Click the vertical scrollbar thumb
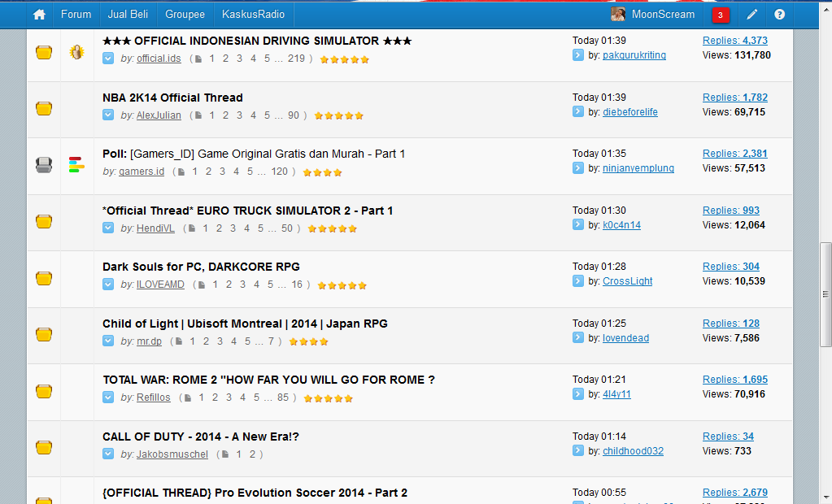This screenshot has width=832, height=504. point(825,294)
